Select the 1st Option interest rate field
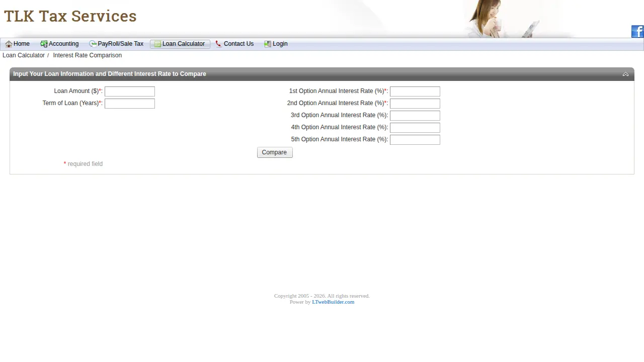 coord(415,92)
